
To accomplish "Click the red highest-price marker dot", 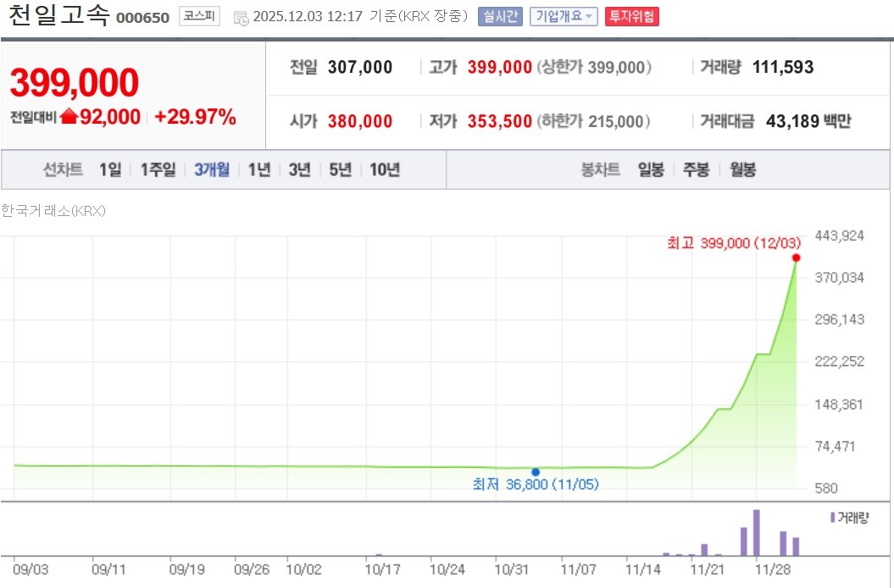I will coord(796,258).
